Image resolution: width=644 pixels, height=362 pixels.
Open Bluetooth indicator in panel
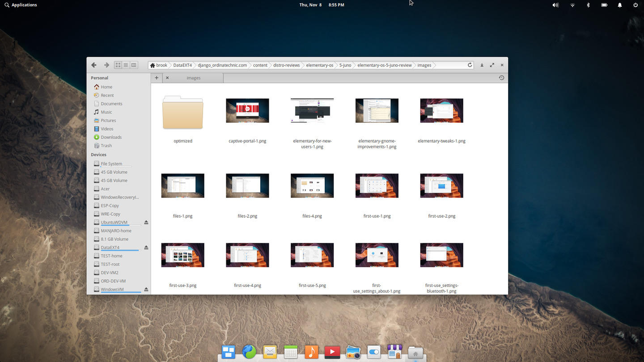[588, 5]
